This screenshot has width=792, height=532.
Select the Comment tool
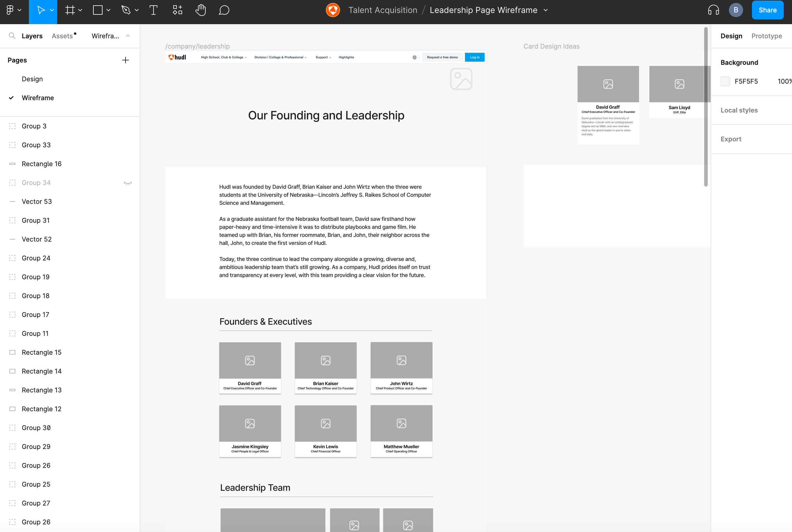pos(224,10)
